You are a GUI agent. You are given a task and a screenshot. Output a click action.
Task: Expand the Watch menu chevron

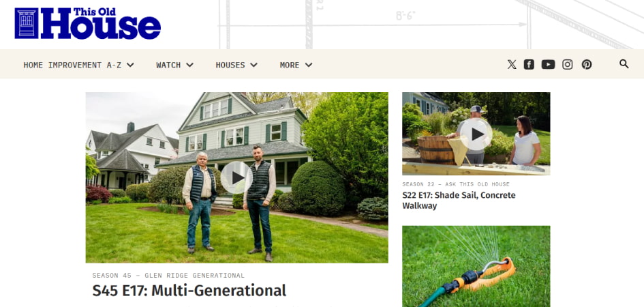click(189, 65)
